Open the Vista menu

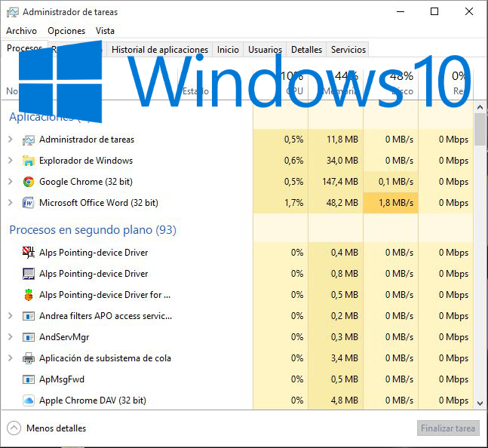(x=105, y=31)
